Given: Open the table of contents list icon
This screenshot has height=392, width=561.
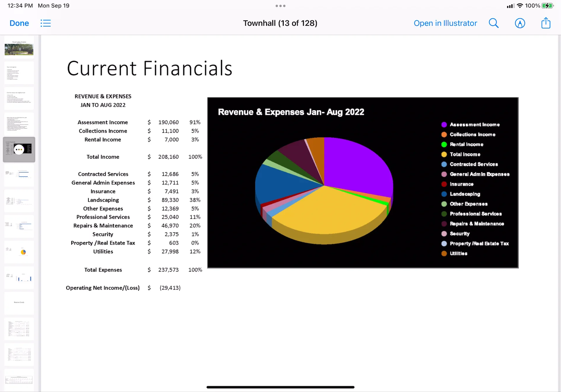Looking at the screenshot, I should [46, 23].
